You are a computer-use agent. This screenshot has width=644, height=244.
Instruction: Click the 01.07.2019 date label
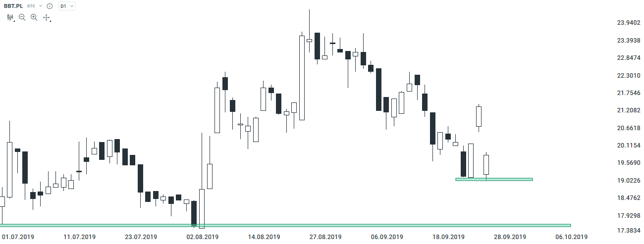click(18, 237)
